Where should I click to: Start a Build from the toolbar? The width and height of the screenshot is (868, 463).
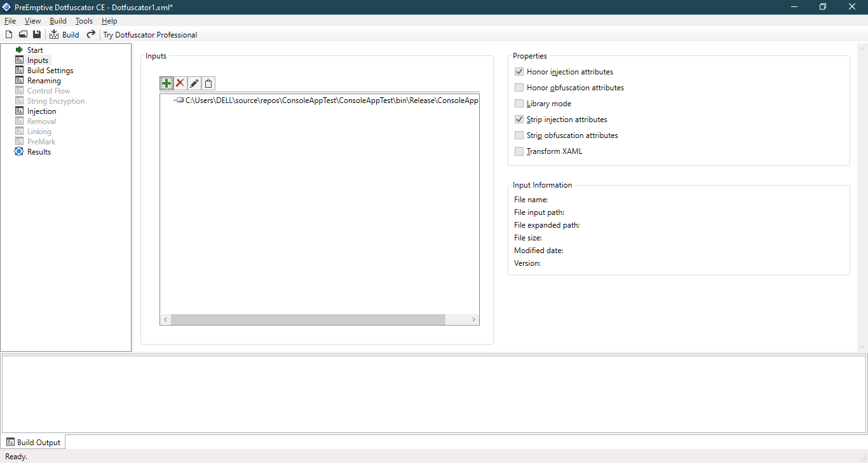(64, 34)
